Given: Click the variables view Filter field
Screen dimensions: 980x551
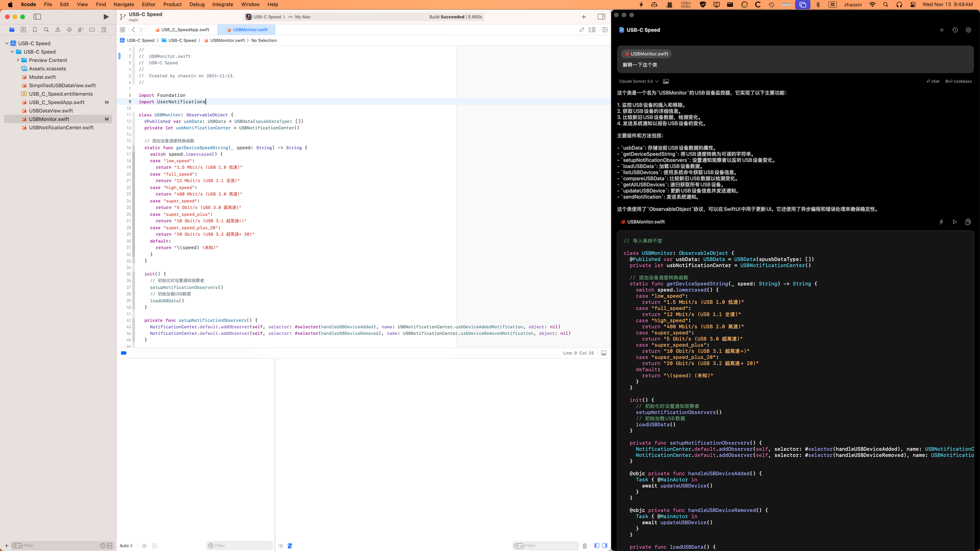Looking at the screenshot, I should [x=240, y=546].
